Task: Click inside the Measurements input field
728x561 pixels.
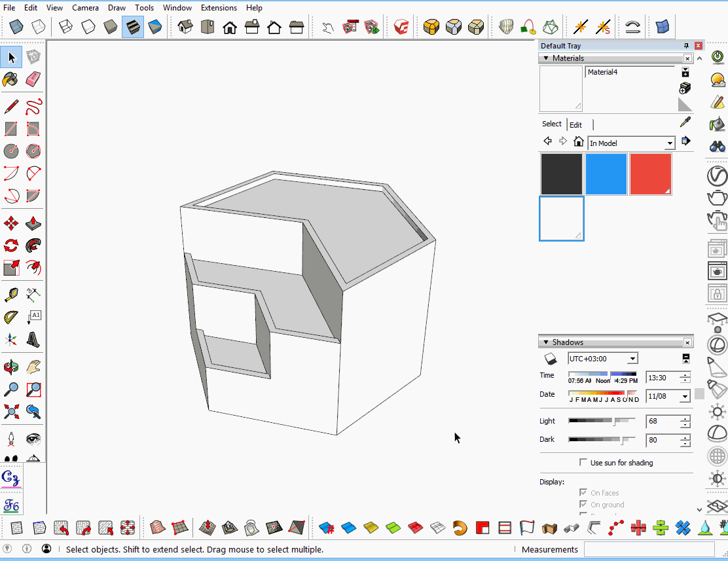Action: [x=648, y=549]
